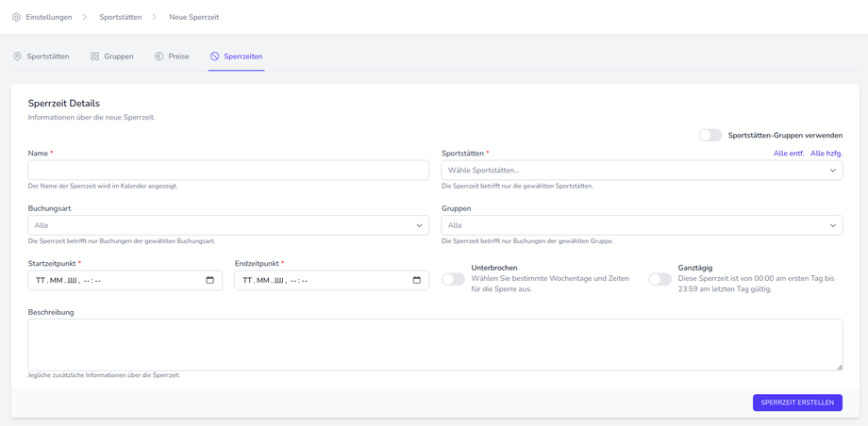
Task: Expand the Buchungsart dropdown
Action: (x=228, y=225)
